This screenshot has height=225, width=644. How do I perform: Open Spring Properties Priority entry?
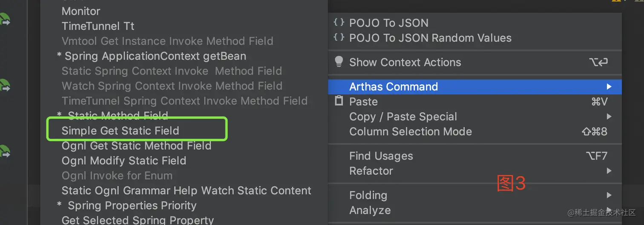[132, 205]
